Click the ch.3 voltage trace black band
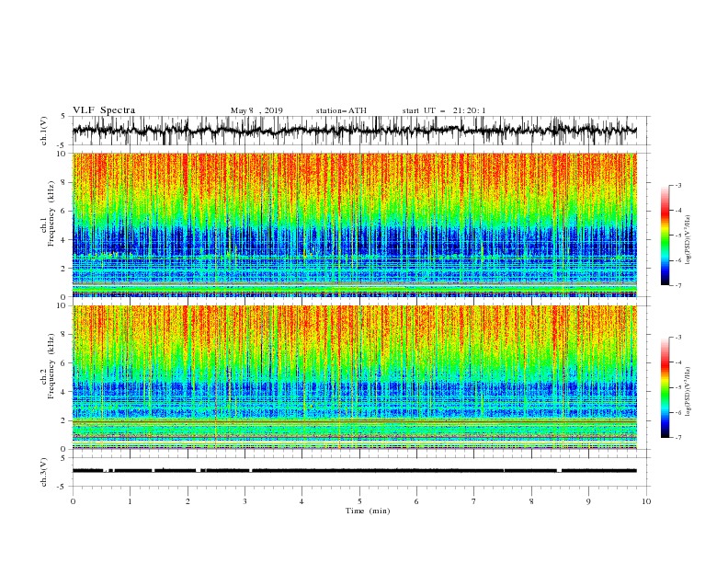 pyautogui.click(x=355, y=471)
